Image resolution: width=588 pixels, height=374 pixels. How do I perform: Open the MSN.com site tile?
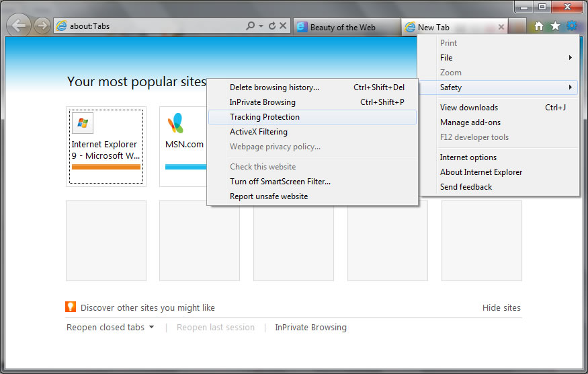point(183,147)
